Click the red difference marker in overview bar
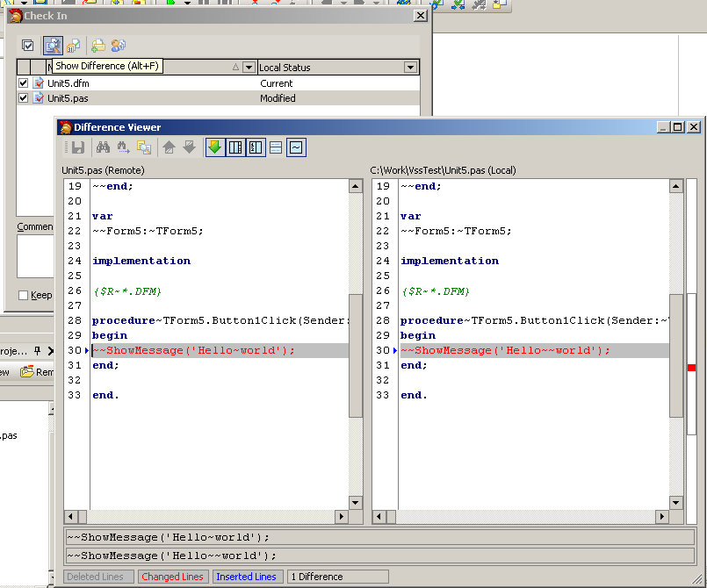707x588 pixels. [691, 368]
